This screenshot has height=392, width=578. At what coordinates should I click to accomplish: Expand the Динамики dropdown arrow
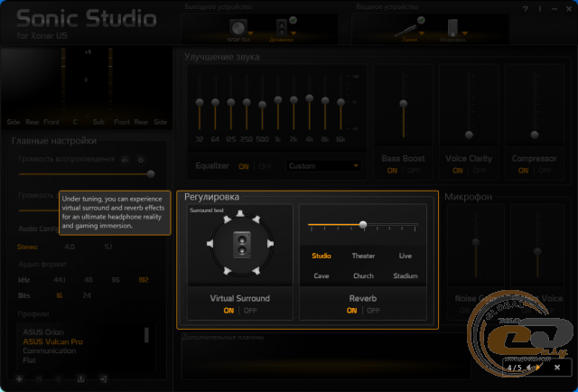pos(294,33)
